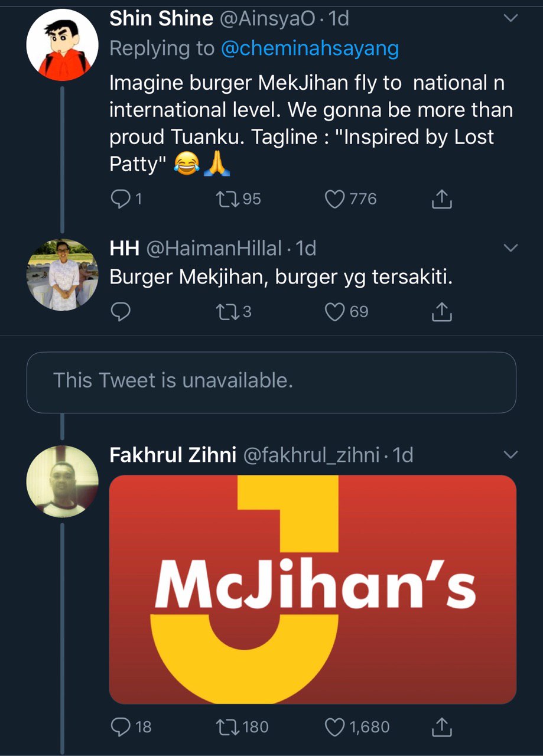Open the @cheminahsayang profile link
Image resolution: width=543 pixels, height=756 pixels.
pyautogui.click(x=310, y=48)
